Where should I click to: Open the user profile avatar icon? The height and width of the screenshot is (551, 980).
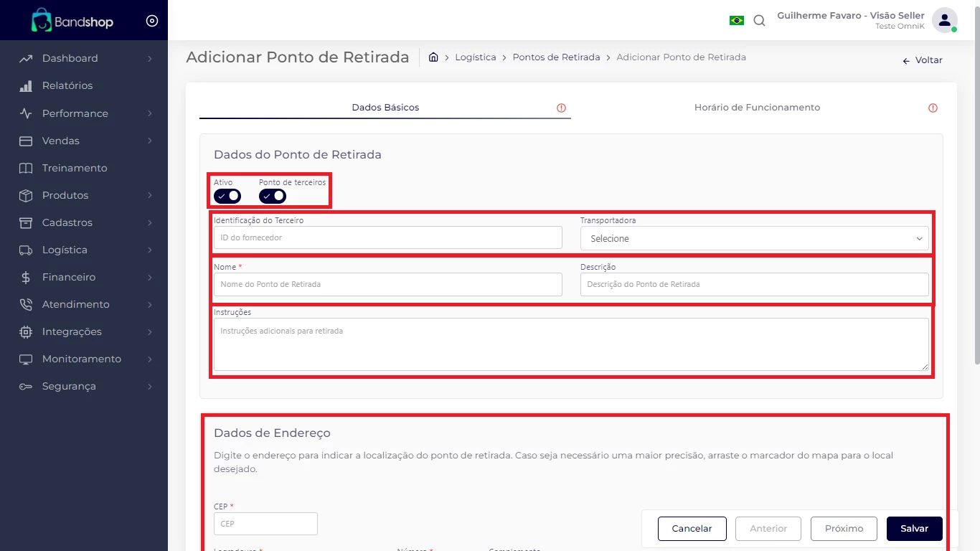[944, 20]
